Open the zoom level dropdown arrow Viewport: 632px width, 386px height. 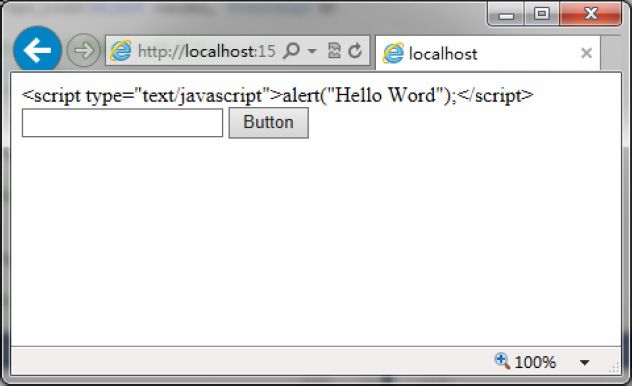click(x=584, y=362)
